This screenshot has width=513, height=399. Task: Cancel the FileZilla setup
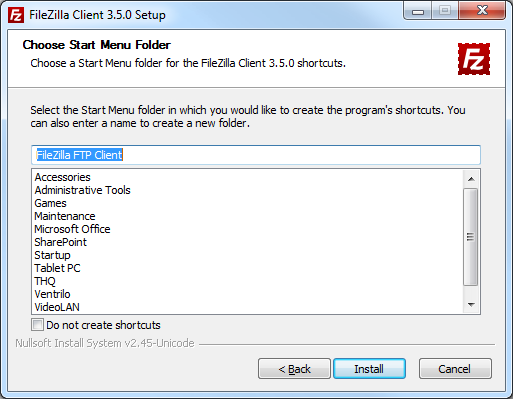point(455,369)
